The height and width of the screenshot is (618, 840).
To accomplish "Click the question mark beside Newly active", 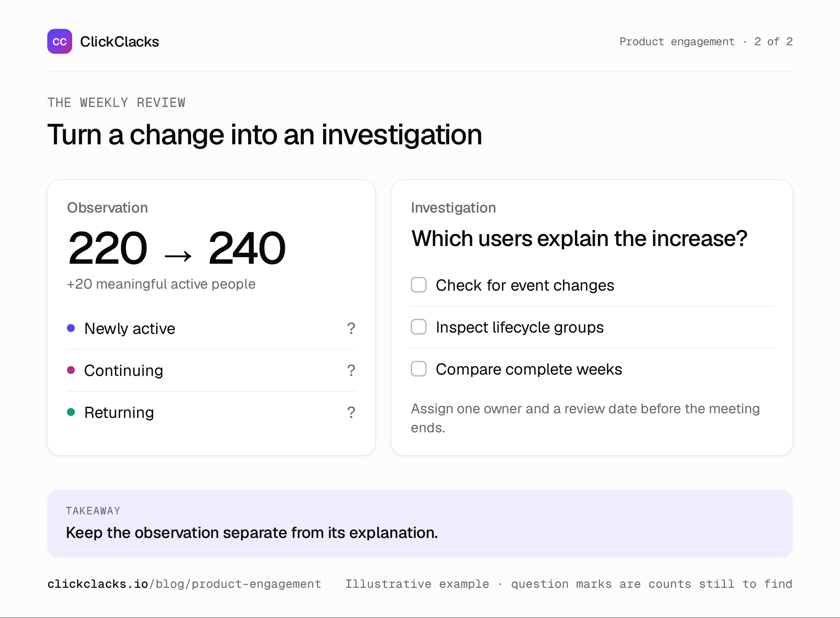I will click(x=351, y=328).
